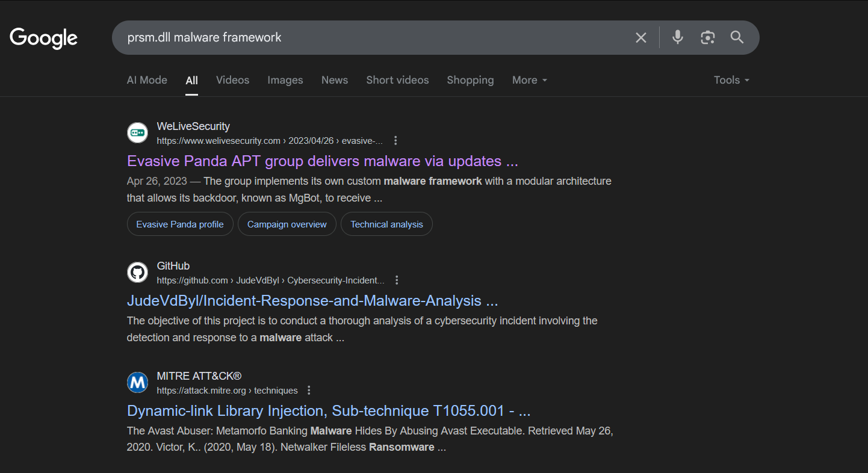
Task: Open Google Lens image search icon
Action: [x=708, y=37]
